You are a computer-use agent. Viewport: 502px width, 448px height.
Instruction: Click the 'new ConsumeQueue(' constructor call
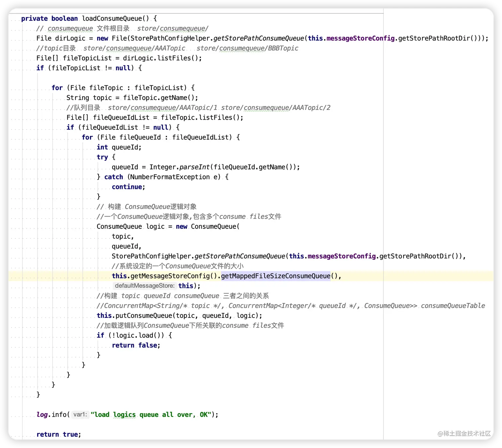pos(208,226)
